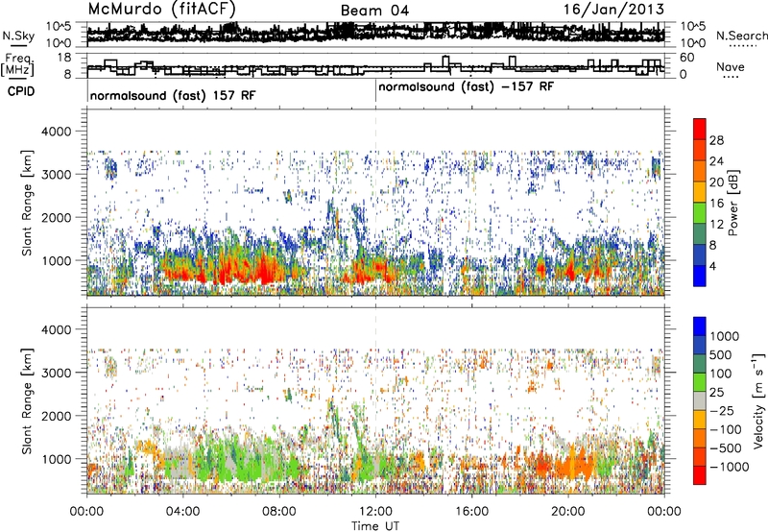Image resolution: width=768 pixels, height=532 pixels.
Task: Click the 'Power [dB]' color bar label
Action: [x=732, y=203]
